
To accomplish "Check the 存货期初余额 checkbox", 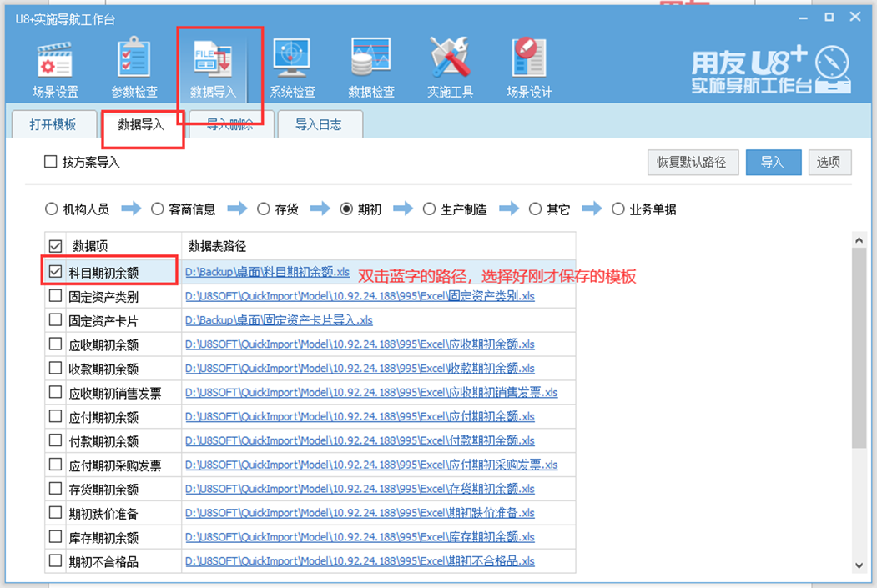I will click(55, 489).
